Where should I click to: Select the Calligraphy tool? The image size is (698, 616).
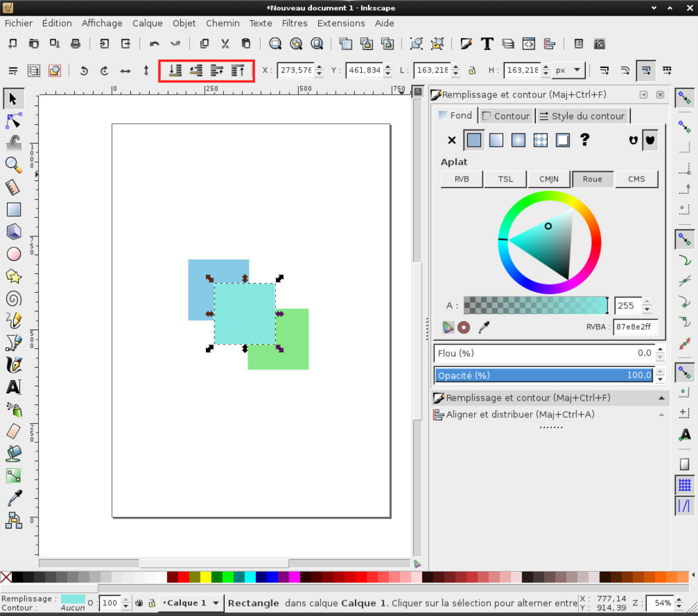pos(14,364)
